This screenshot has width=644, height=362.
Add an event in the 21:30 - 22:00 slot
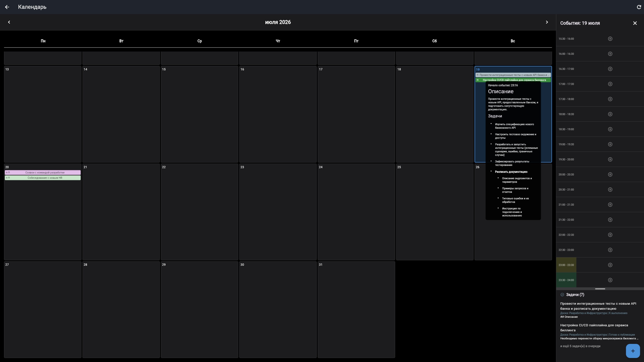coord(610,220)
